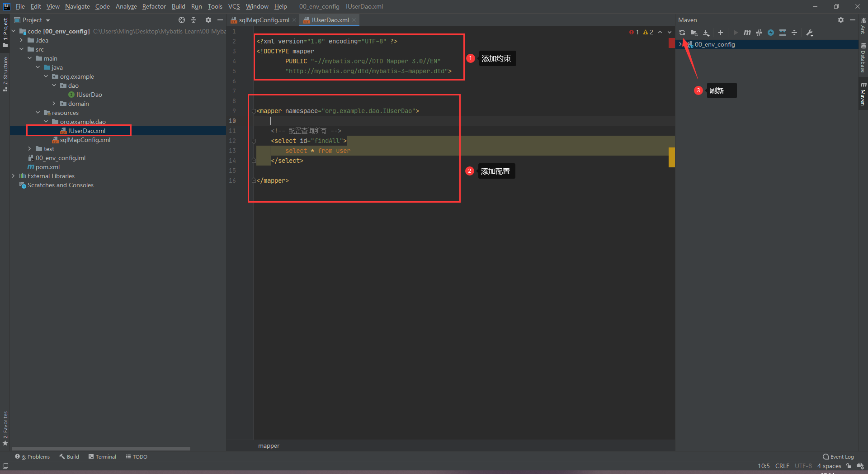Click Collapse All in Maven toolbar
This screenshot has width=868, height=474.
(x=794, y=33)
